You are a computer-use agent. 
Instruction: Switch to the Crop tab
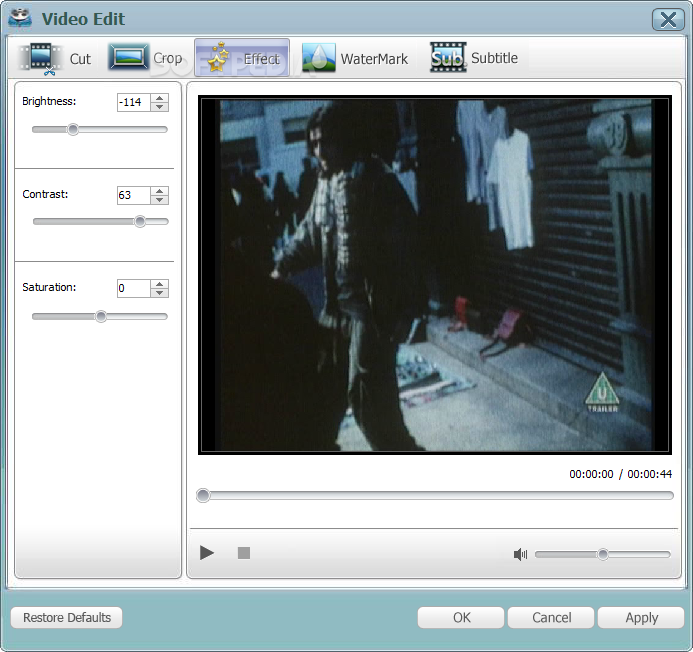(145, 58)
